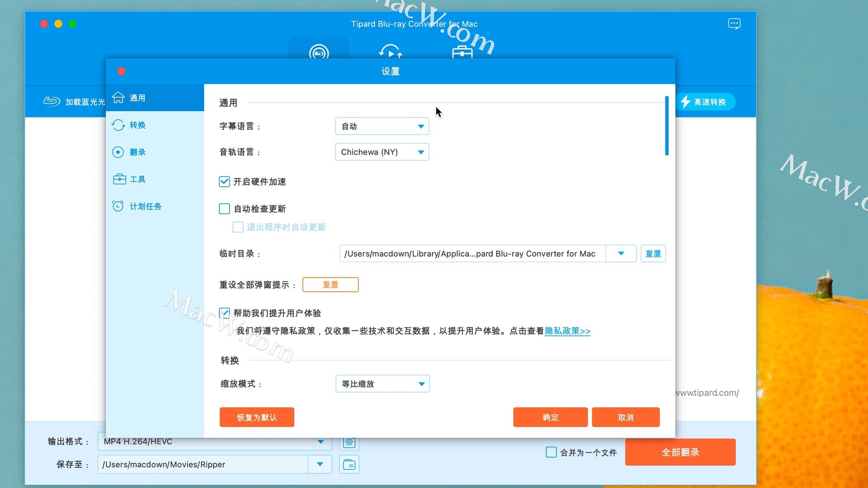Enable the 自动检查更新 checkbox
The image size is (868, 488).
click(224, 209)
